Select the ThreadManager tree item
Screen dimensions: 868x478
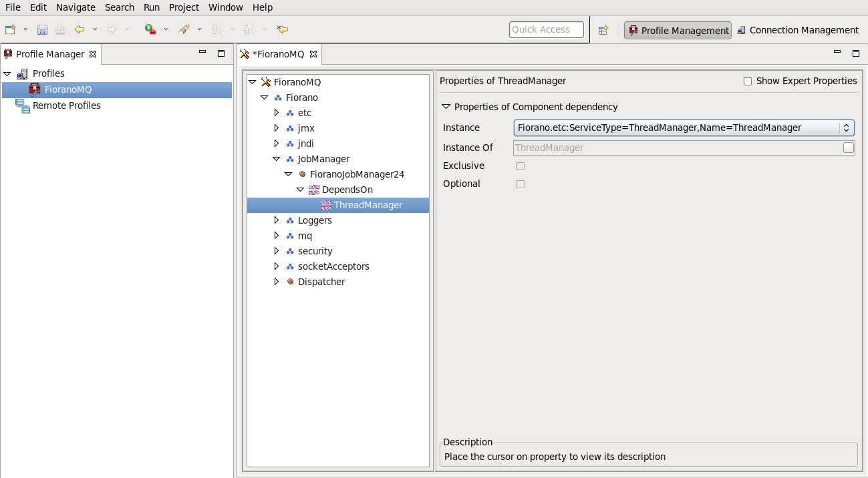point(338,205)
